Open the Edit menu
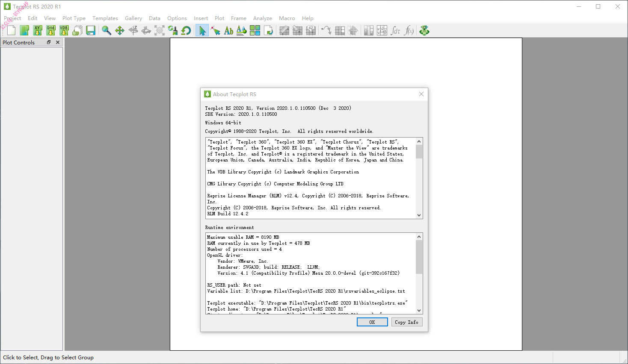The height and width of the screenshot is (364, 628). 33,18
